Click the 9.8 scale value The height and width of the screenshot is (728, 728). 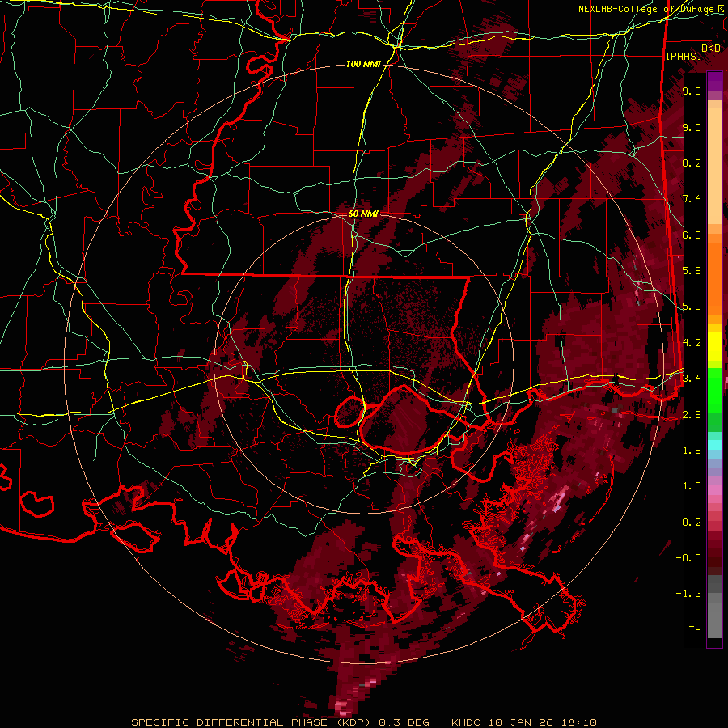(x=692, y=91)
